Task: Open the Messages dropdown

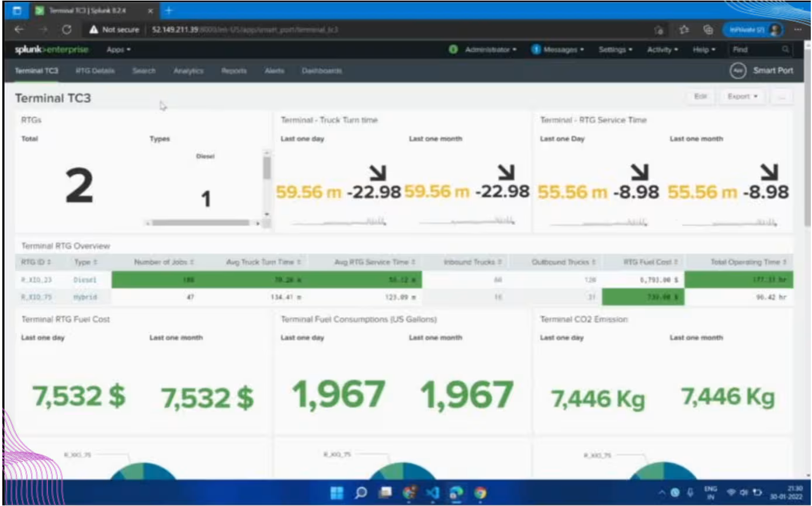Action: pos(558,50)
